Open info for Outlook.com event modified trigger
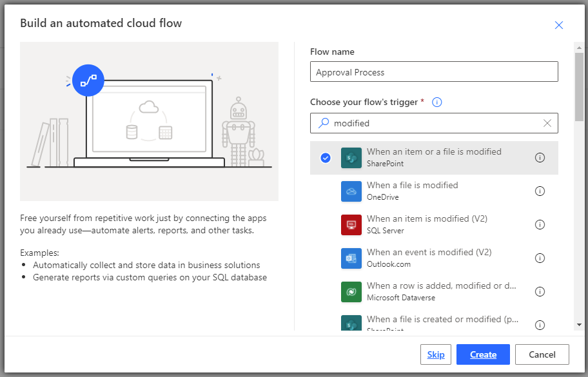The image size is (588, 377). [540, 258]
